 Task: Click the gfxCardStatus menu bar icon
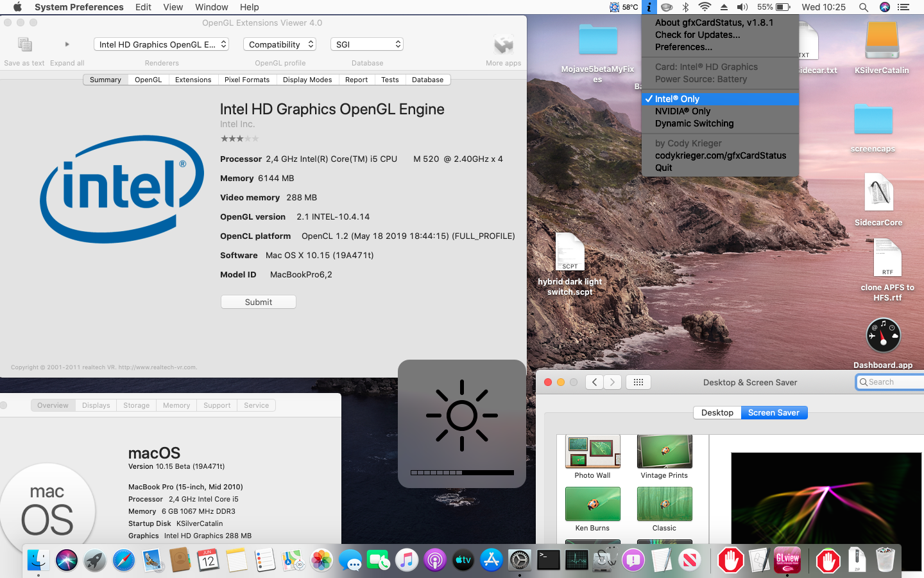tap(649, 7)
